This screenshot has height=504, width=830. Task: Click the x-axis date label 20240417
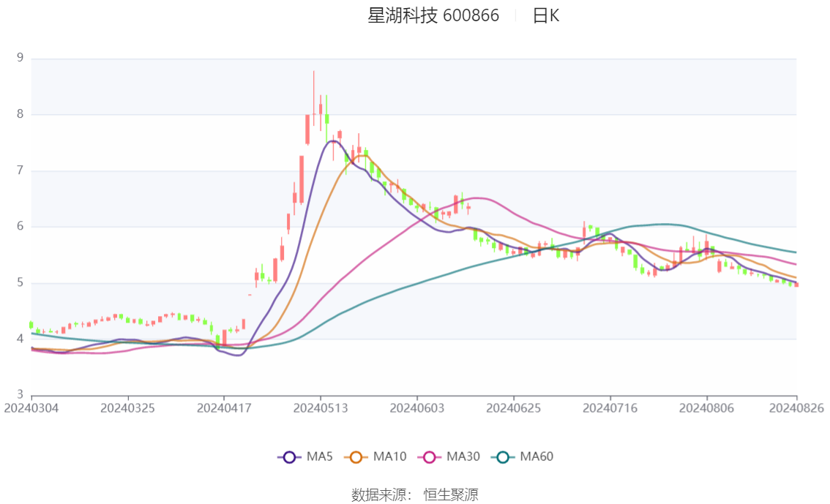point(224,408)
